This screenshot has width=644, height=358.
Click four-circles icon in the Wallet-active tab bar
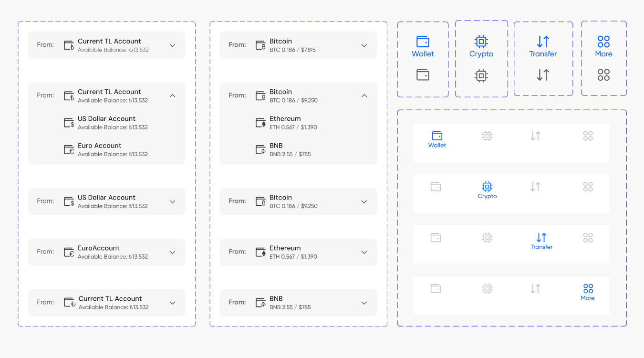(588, 136)
